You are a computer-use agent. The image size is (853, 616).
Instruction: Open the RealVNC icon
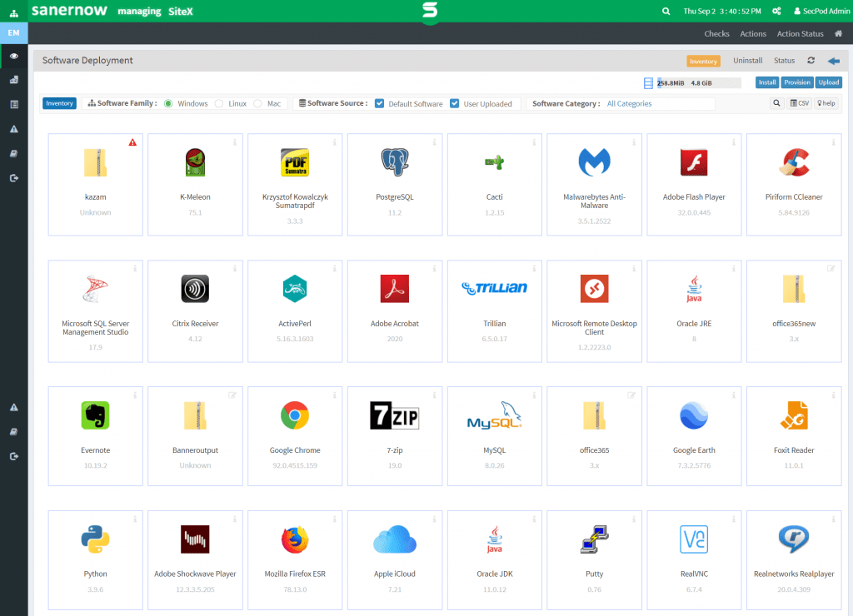pyautogui.click(x=694, y=539)
